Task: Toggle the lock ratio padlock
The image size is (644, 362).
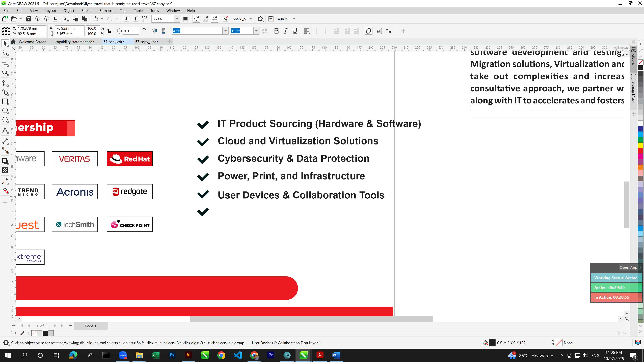Action: click(x=109, y=31)
